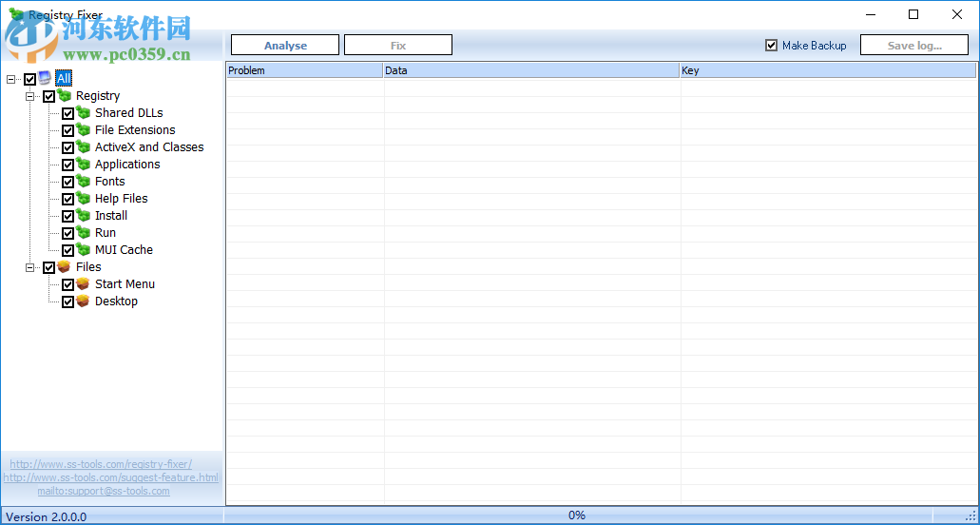This screenshot has height=525, width=980.
Task: Click the Fonts green cube icon
Action: click(x=83, y=182)
